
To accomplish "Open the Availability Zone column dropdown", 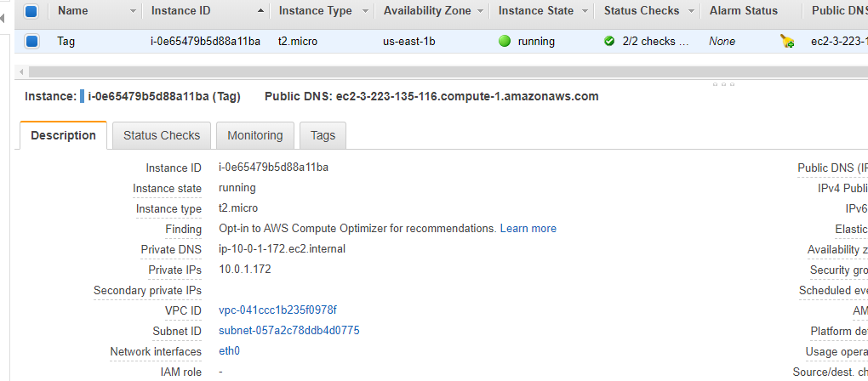I will [479, 11].
